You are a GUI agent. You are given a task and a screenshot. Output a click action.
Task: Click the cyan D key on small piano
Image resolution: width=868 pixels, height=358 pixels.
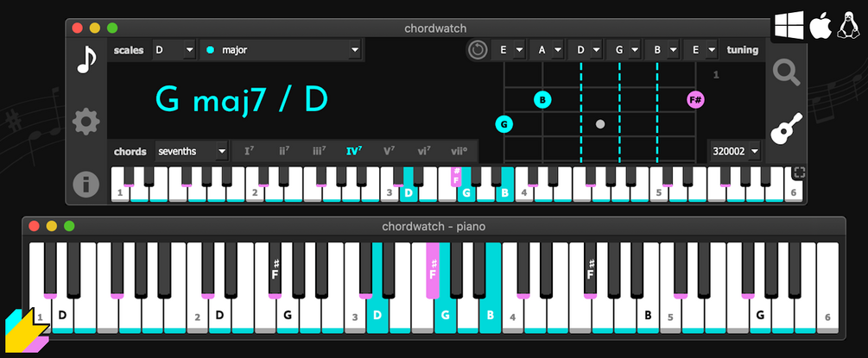coord(409,192)
